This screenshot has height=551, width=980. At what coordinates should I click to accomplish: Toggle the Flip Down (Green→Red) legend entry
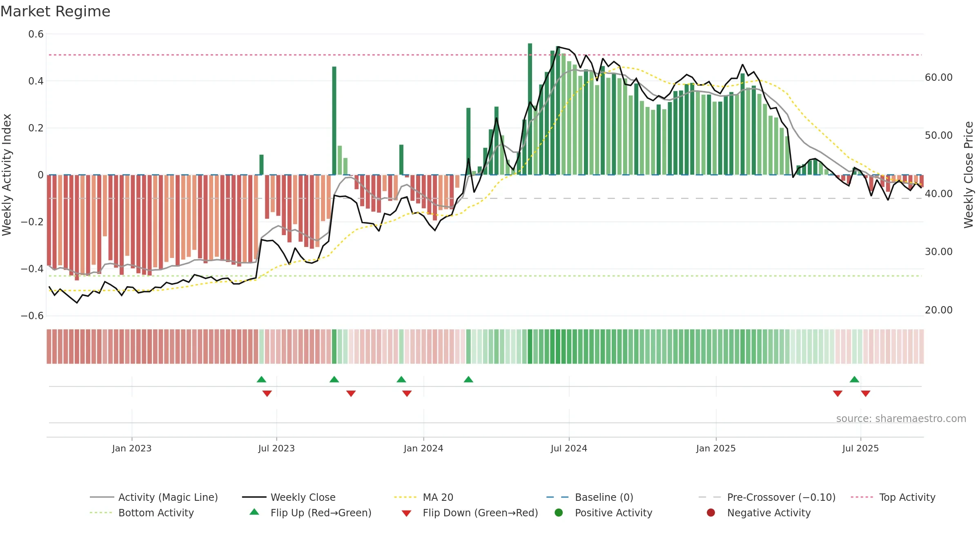pyautogui.click(x=470, y=513)
